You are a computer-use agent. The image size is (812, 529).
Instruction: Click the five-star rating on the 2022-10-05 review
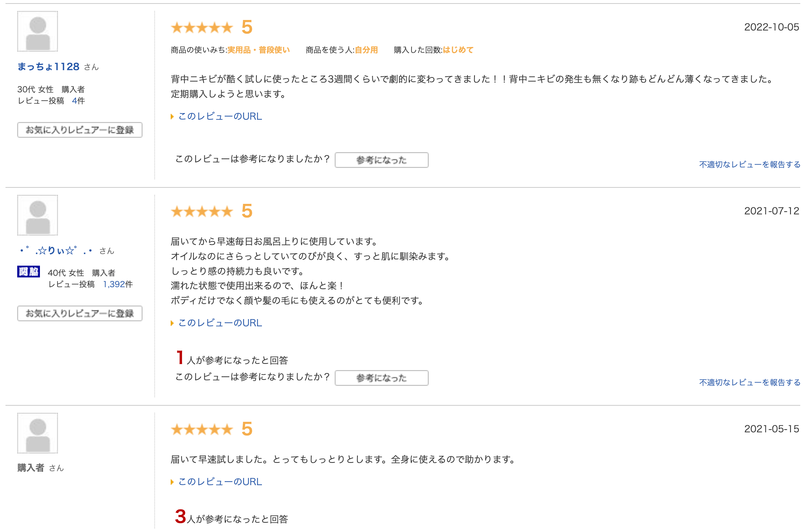click(201, 27)
